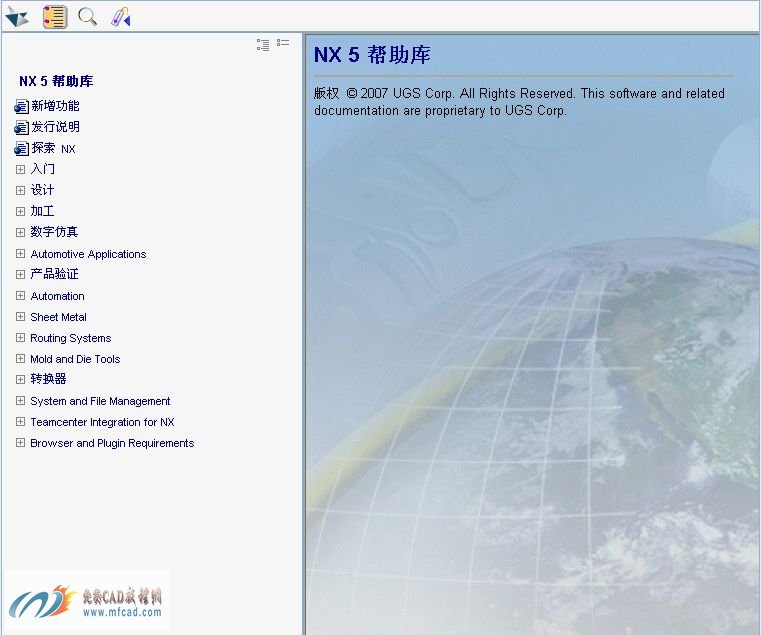This screenshot has height=635, width=761.
Task: Select the Sheet Metal entry
Action: (x=58, y=317)
